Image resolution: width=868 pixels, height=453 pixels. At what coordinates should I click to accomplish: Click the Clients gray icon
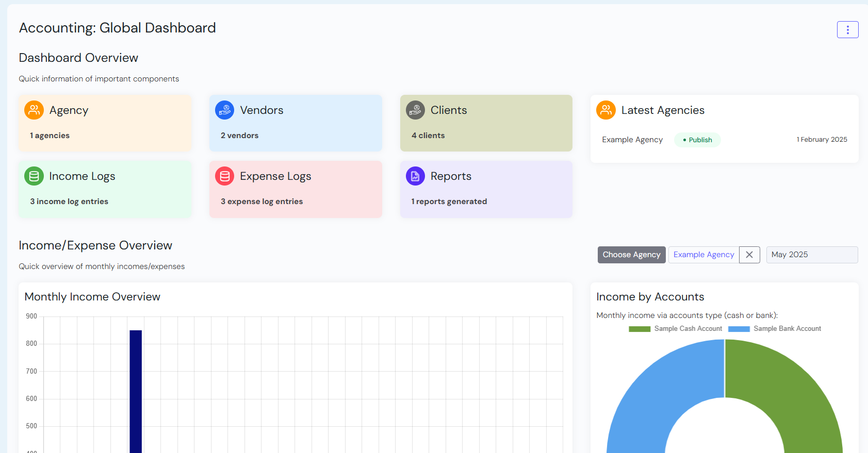click(415, 110)
